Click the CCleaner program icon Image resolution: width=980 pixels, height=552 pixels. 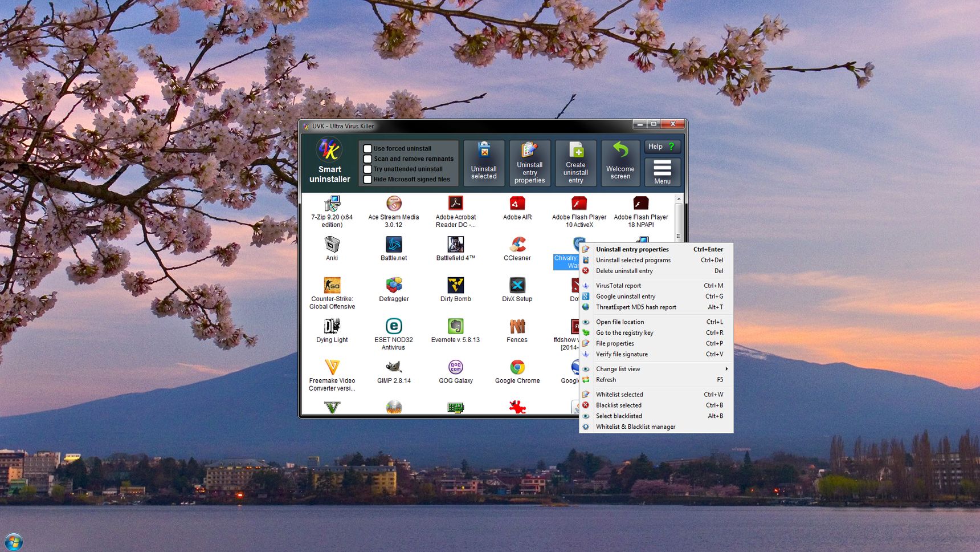(x=517, y=245)
